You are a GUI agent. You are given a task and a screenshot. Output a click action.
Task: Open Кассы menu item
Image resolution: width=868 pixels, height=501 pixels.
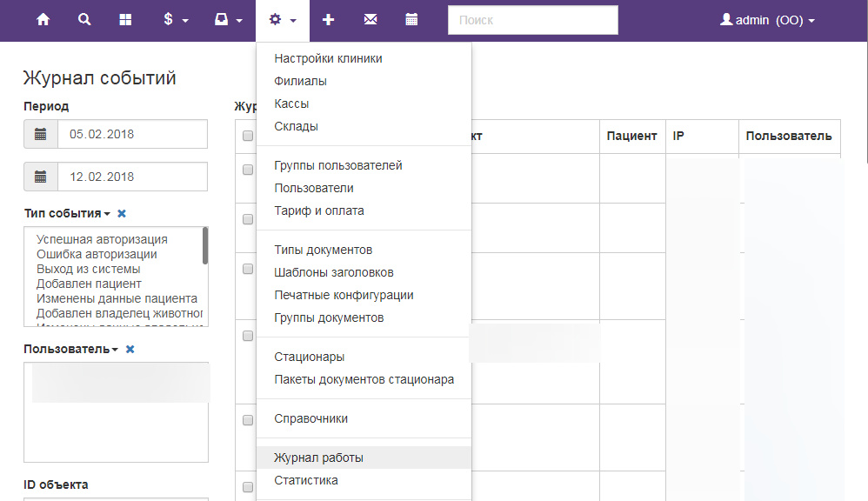click(x=364, y=104)
